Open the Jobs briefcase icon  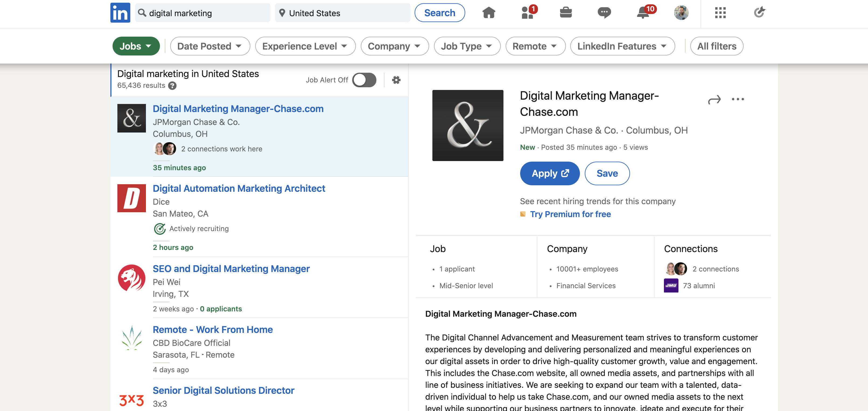pyautogui.click(x=566, y=12)
